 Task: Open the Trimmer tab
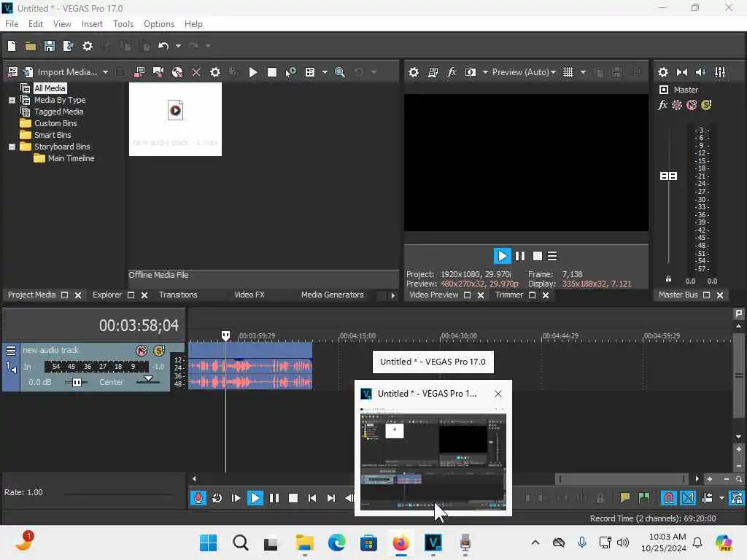(x=508, y=295)
